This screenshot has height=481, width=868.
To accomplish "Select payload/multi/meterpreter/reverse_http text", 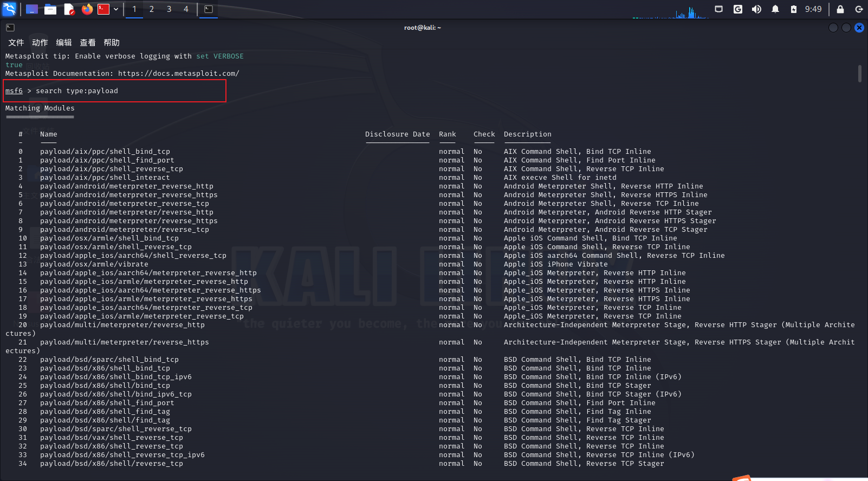I will [122, 325].
